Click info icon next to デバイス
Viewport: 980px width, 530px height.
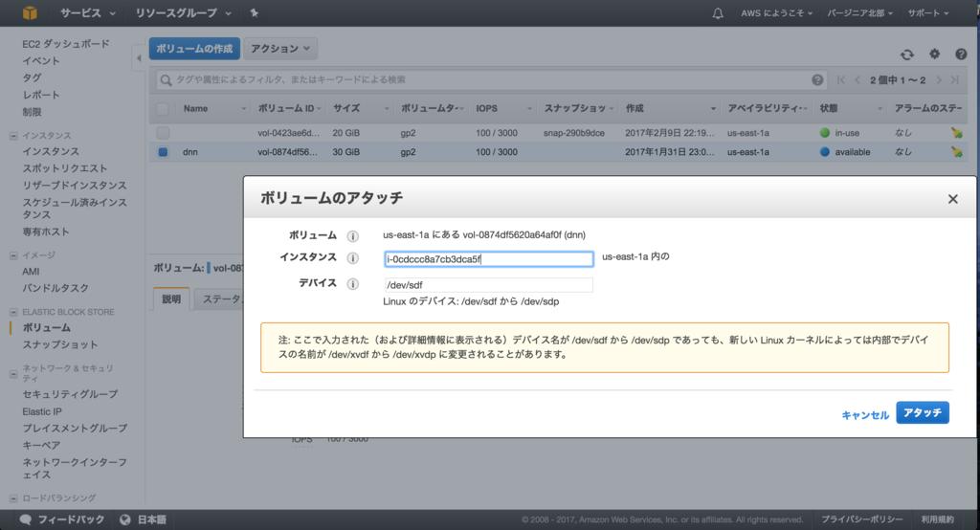[x=352, y=284]
